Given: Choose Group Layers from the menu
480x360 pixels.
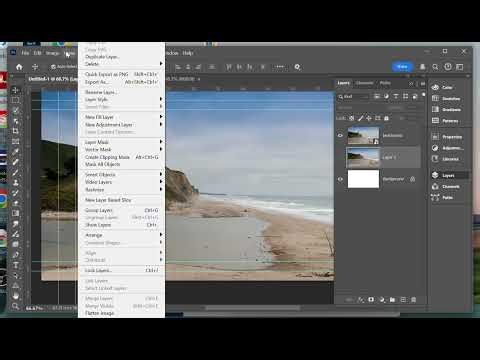Looking at the screenshot, I should point(121,210).
